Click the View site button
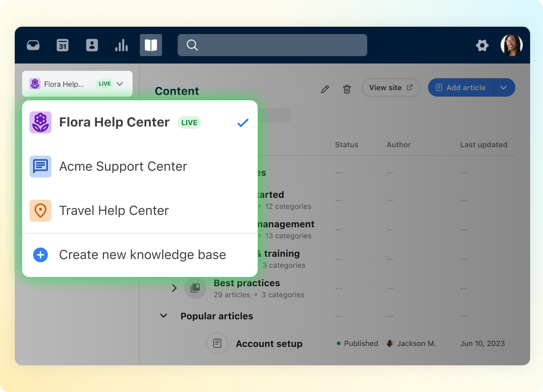Image resolution: width=543 pixels, height=392 pixels. [x=391, y=87]
